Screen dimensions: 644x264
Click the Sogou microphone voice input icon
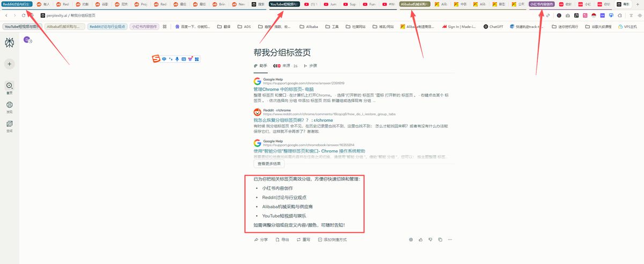click(177, 58)
